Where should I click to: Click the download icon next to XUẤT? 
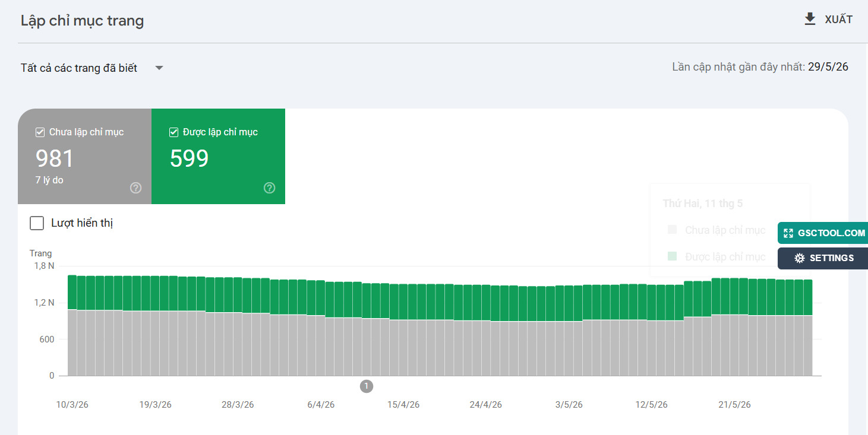pos(810,20)
